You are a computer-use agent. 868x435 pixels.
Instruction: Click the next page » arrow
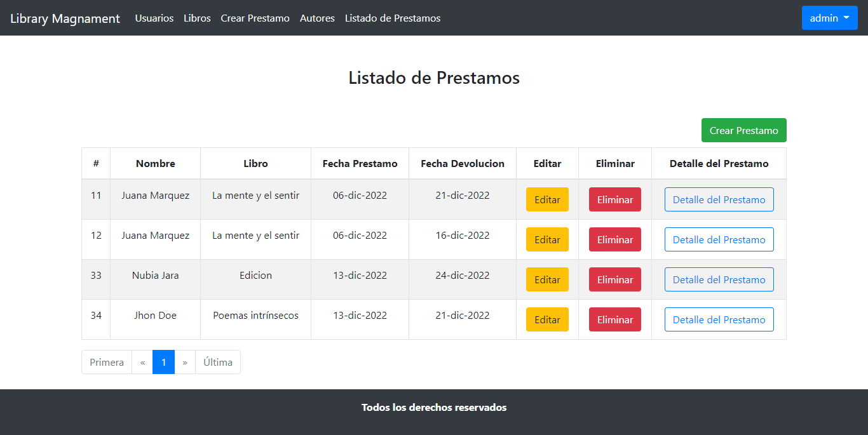pos(185,362)
